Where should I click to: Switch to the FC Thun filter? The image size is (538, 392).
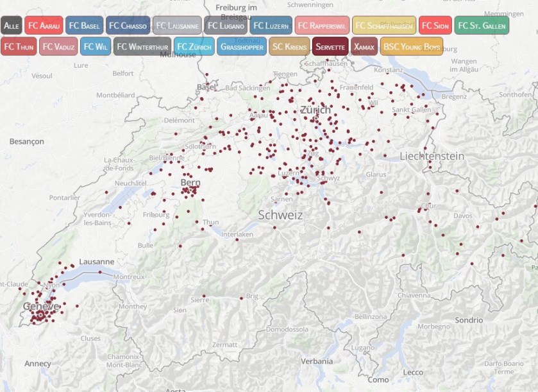click(x=19, y=47)
